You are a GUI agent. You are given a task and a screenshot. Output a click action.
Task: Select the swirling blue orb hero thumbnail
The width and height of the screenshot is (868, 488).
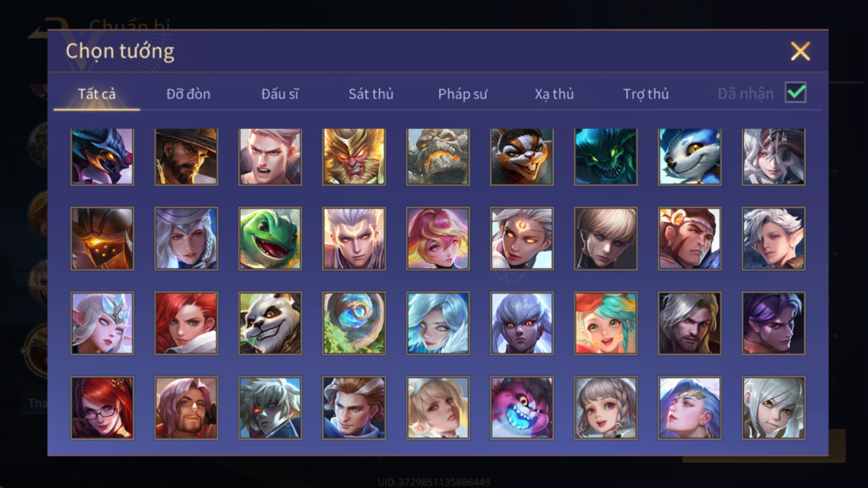coord(354,323)
